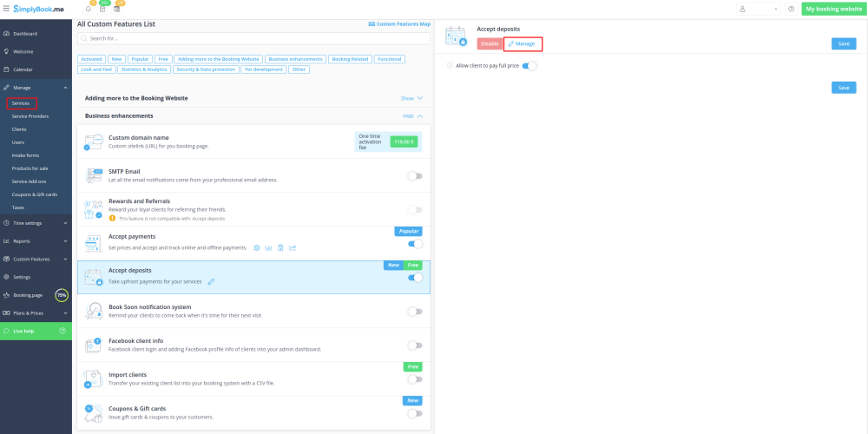Enable Book Soon notification system toggle

pos(415,311)
